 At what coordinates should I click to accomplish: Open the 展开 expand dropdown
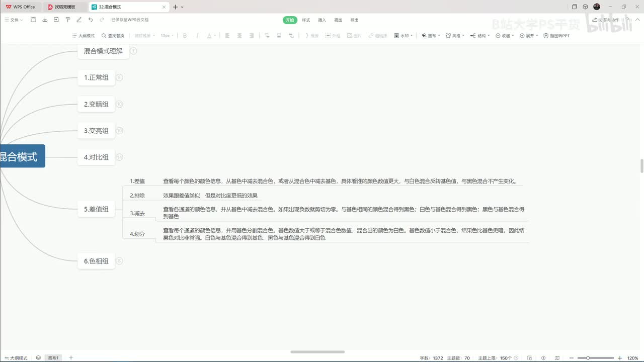[529, 36]
